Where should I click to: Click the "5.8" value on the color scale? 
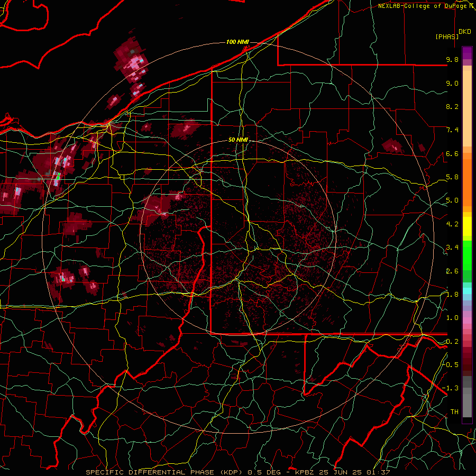tap(452, 177)
